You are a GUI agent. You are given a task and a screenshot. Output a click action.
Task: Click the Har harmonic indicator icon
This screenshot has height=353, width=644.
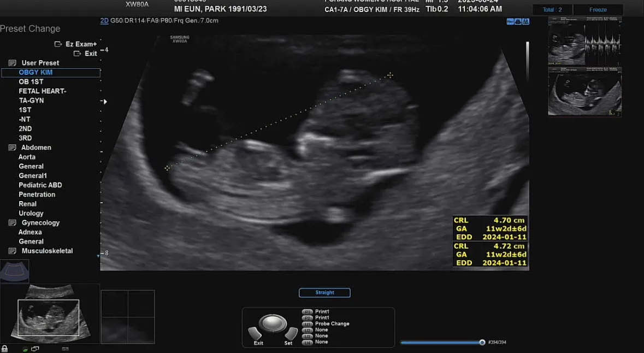[510, 21]
